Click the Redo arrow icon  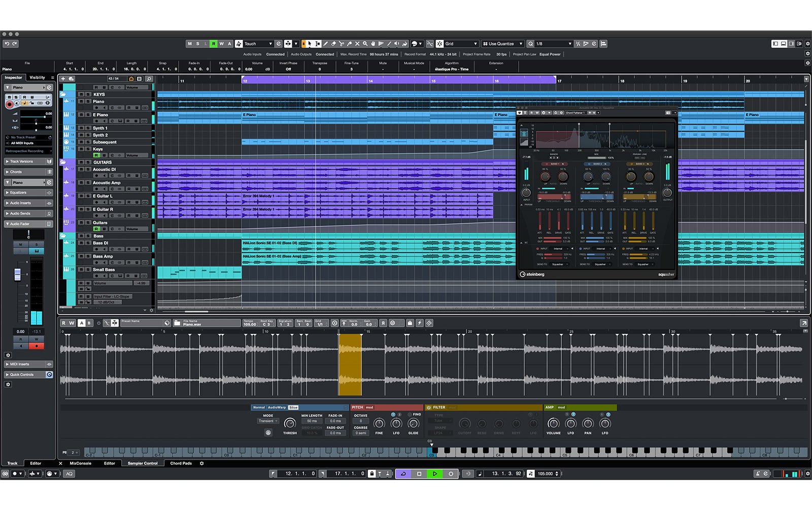(x=15, y=44)
